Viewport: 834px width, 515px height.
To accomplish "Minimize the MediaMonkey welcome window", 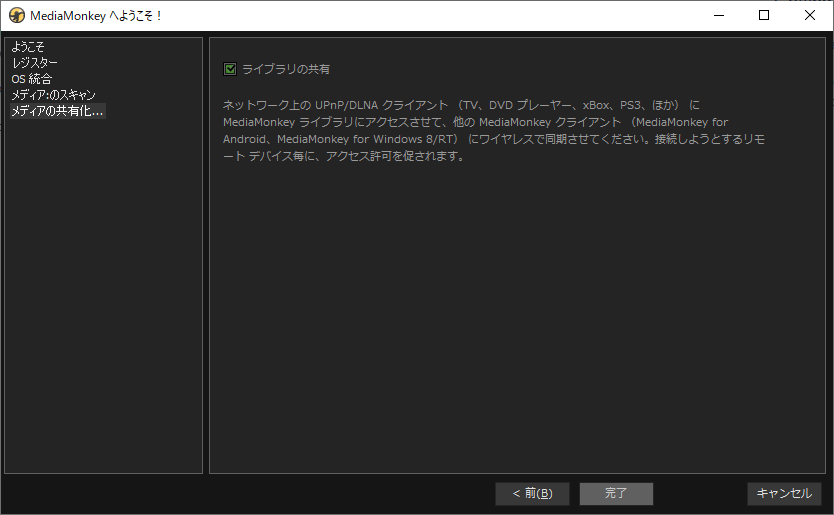I will [x=717, y=15].
